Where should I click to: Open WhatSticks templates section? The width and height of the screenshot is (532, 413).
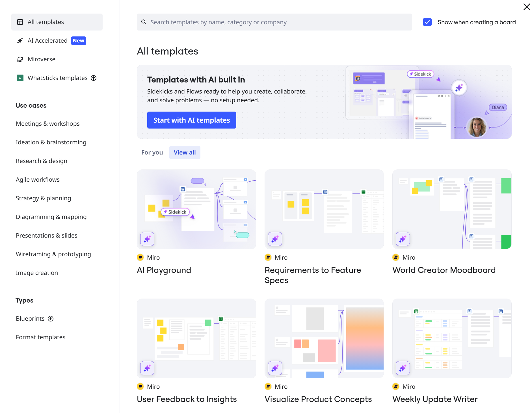pos(57,78)
